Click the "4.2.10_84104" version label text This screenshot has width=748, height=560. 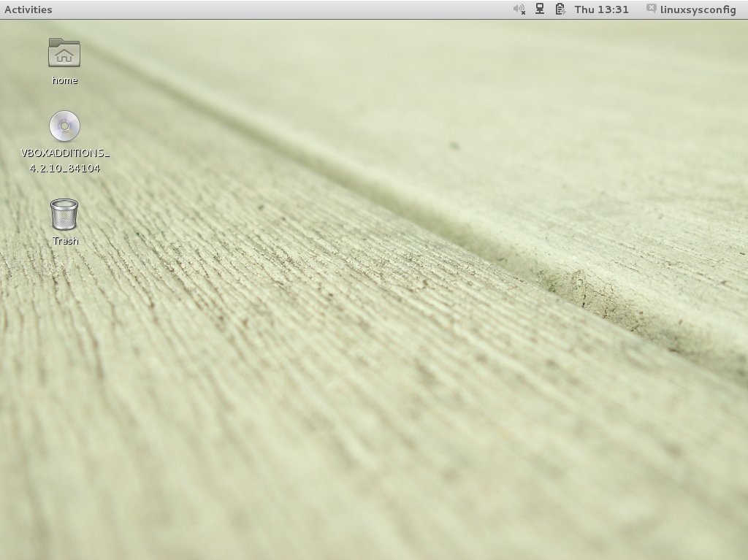[65, 169]
